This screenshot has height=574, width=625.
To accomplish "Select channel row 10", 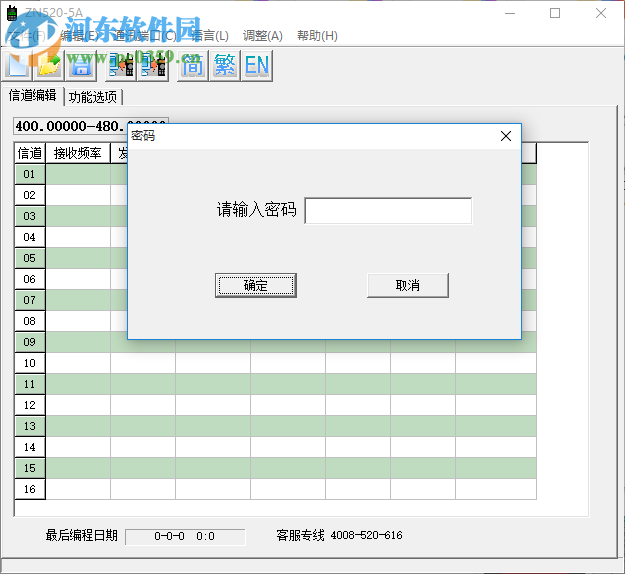I will (29, 363).
